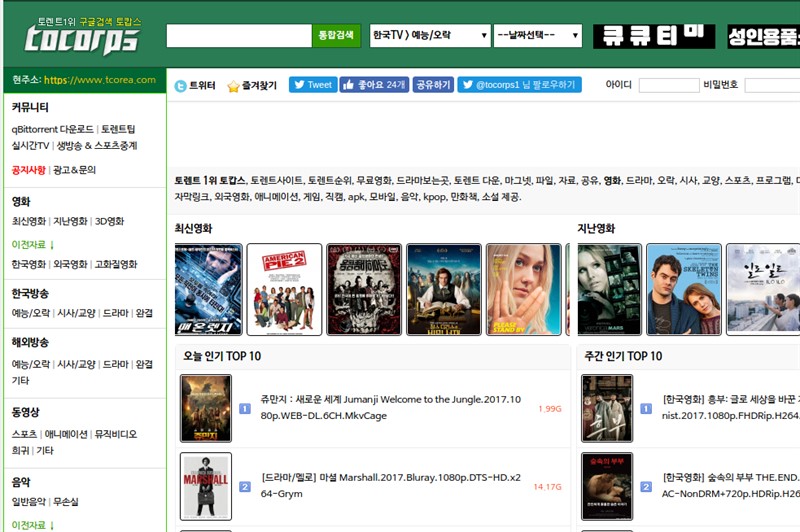Follow @tocorps1 on Twitter

click(519, 85)
